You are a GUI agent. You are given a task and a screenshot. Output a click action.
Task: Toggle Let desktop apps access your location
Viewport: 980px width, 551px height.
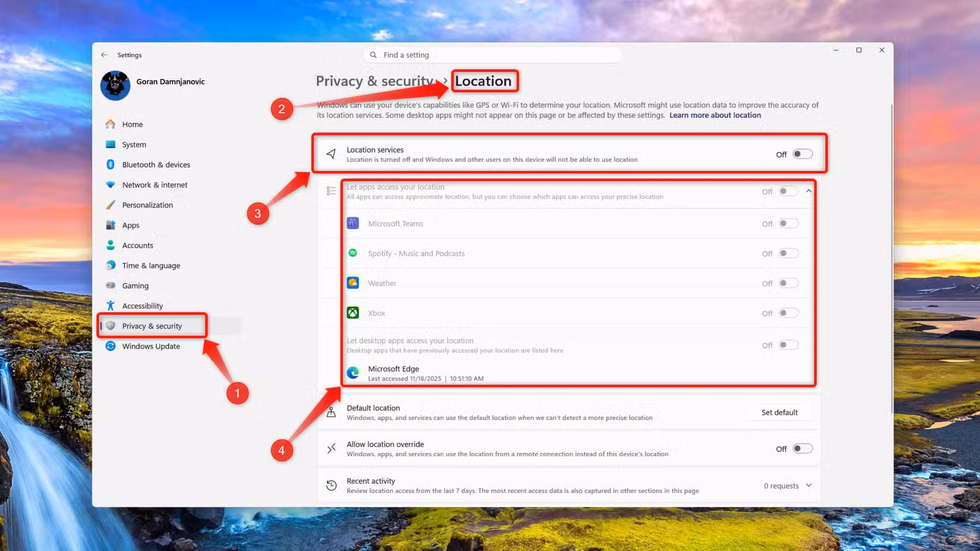[x=789, y=345]
